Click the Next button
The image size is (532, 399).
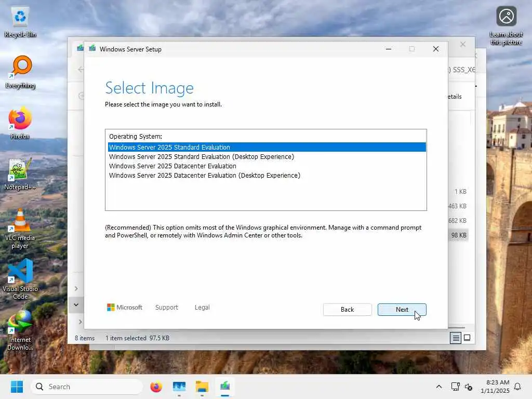[402, 310]
